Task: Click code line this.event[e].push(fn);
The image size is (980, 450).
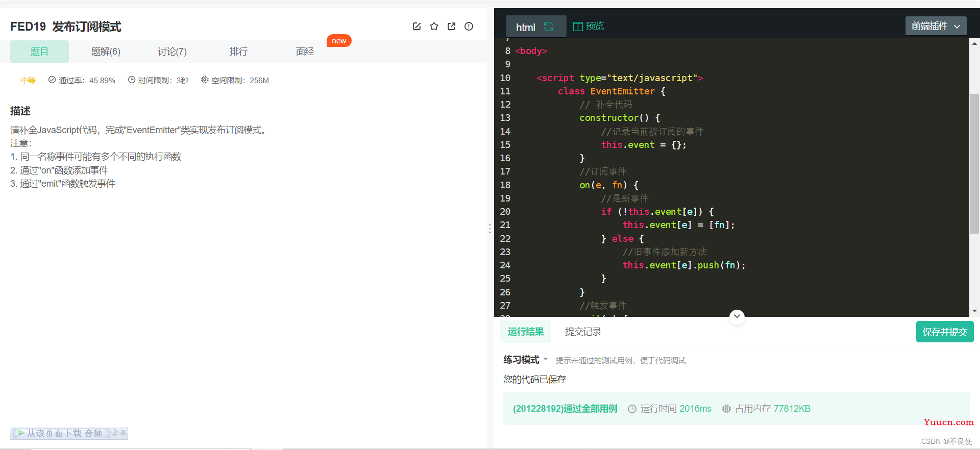Action: [684, 265]
